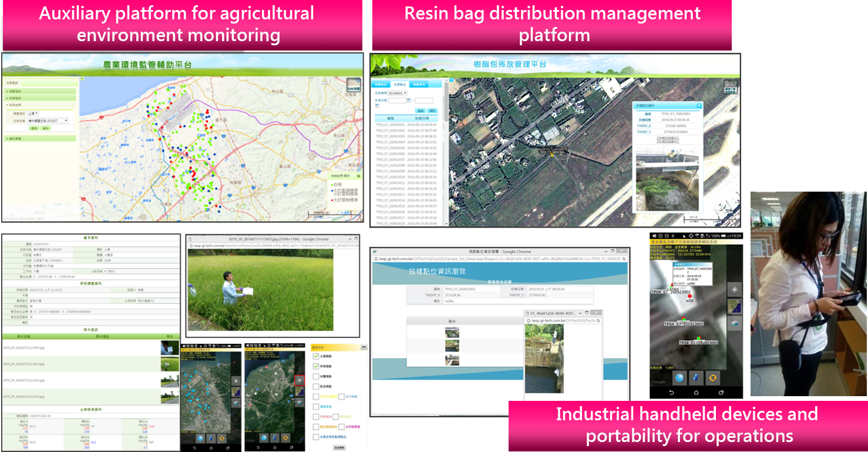Open photo file S070_SP_2016071113407.jpg row
The height and width of the screenshot is (452, 868).
pyautogui.click(x=90, y=348)
